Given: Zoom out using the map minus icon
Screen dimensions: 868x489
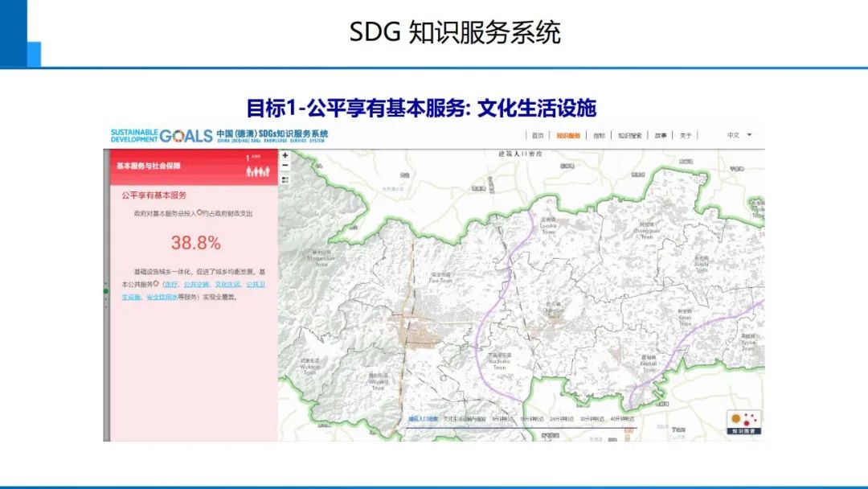Looking at the screenshot, I should [x=285, y=165].
